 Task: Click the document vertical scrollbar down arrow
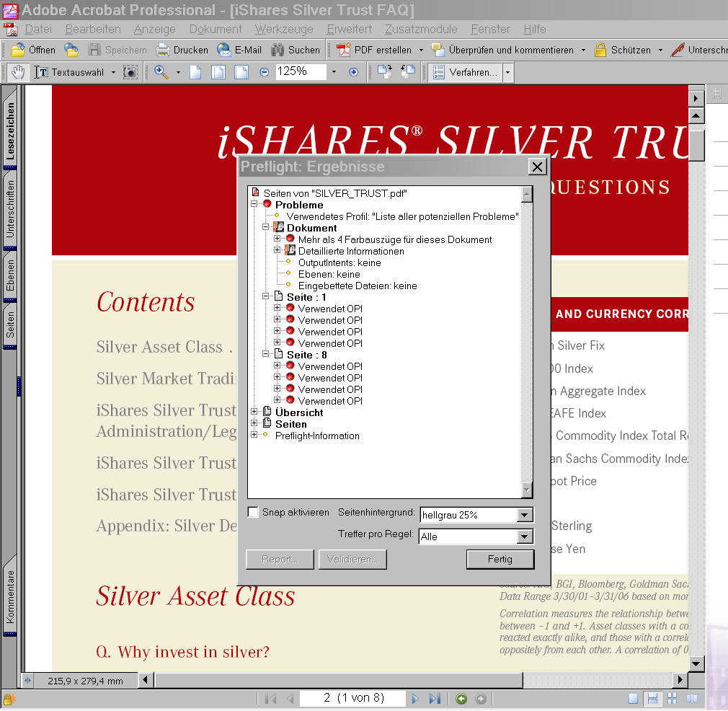pyautogui.click(x=696, y=663)
